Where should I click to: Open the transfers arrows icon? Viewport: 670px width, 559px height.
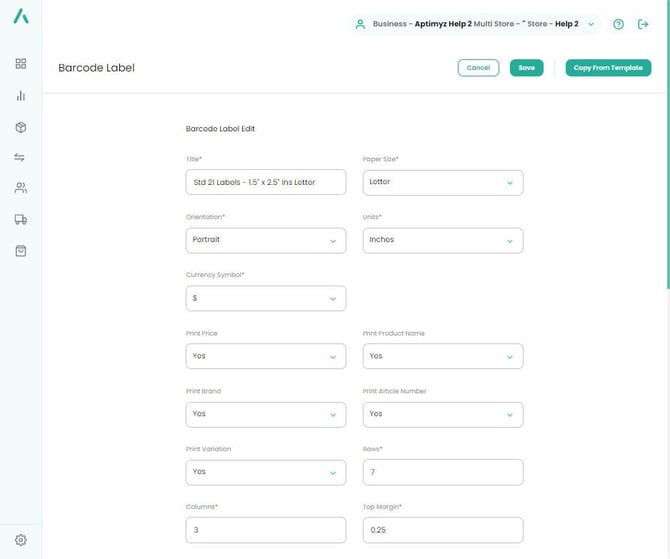(x=21, y=158)
